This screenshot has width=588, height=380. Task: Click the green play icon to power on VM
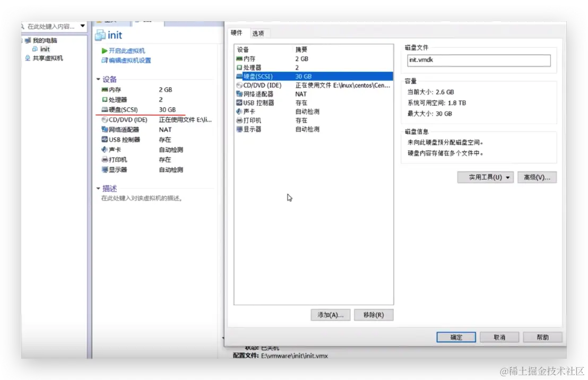pos(104,50)
